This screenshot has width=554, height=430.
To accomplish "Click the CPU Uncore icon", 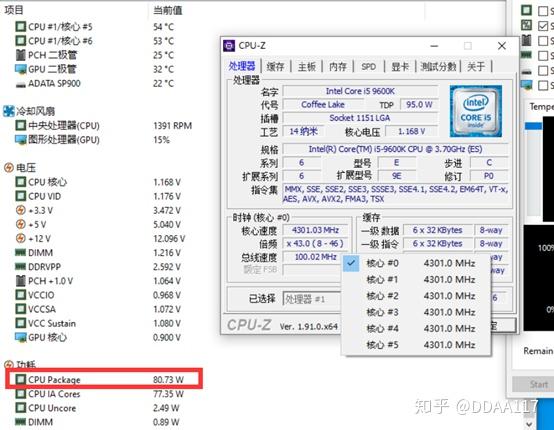I will (x=21, y=407).
